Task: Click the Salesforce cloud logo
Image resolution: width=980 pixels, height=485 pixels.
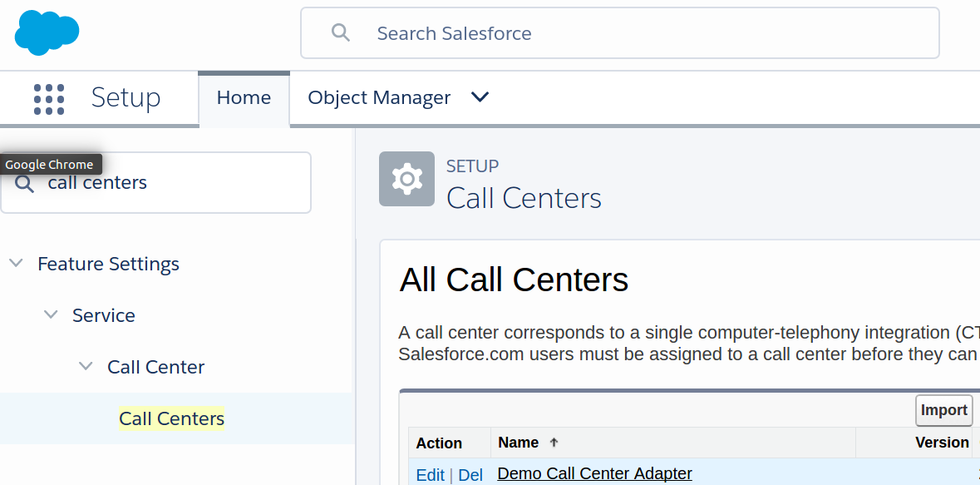Action: [x=47, y=33]
